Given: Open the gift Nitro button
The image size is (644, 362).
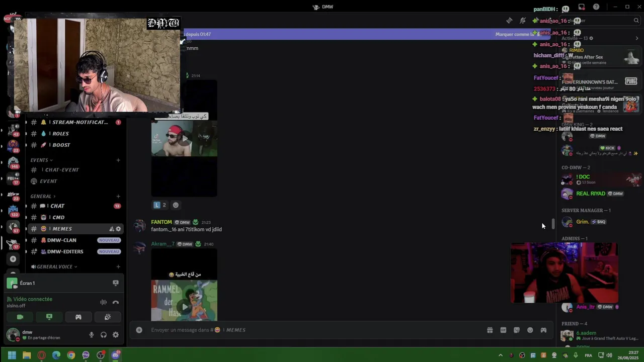Looking at the screenshot, I should pos(490,330).
